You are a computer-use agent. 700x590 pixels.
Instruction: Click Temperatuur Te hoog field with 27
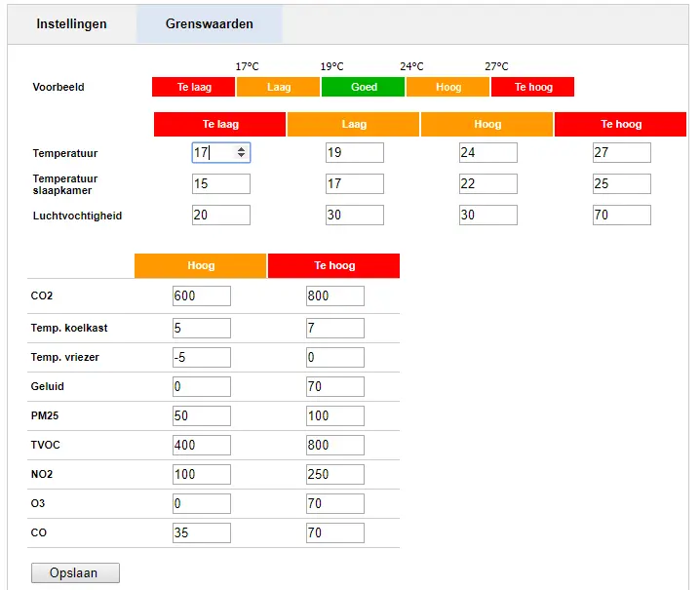click(x=621, y=153)
